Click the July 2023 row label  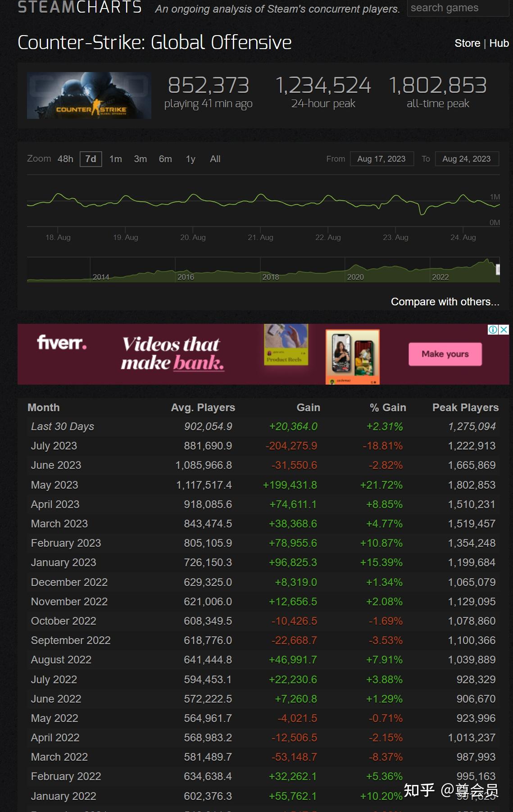pos(54,446)
